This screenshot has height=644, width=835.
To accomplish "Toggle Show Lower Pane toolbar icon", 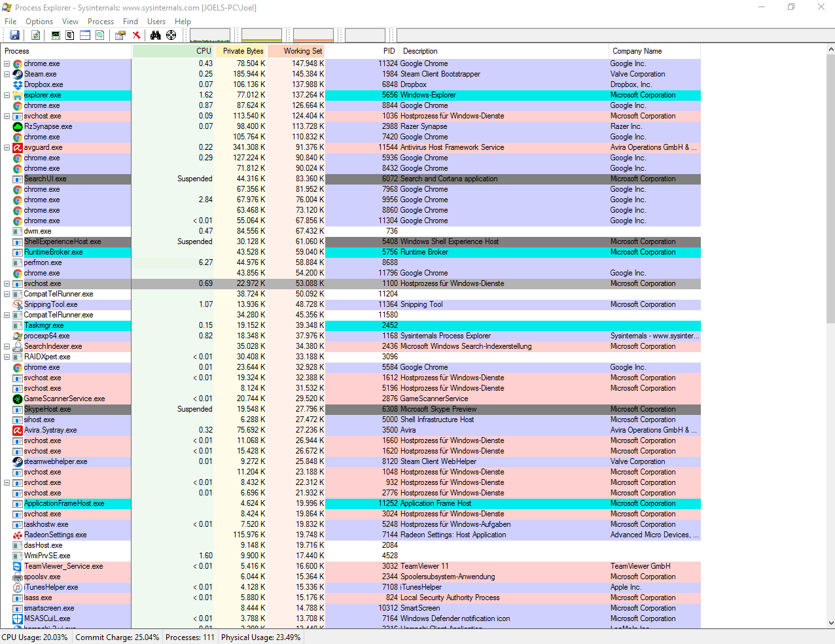I will (85, 35).
